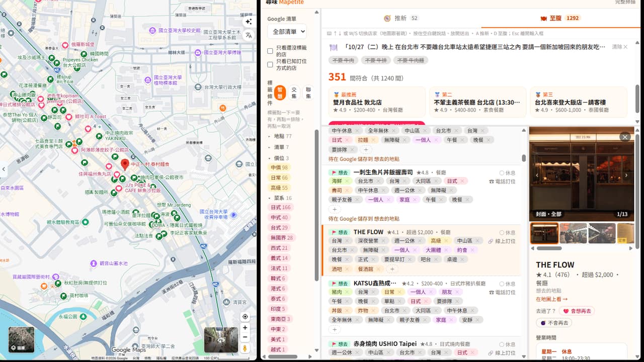Image resolution: width=644 pixels, height=362 pixels.
Task: Show next photo in THE FLOW gallery
Action: click(x=626, y=175)
